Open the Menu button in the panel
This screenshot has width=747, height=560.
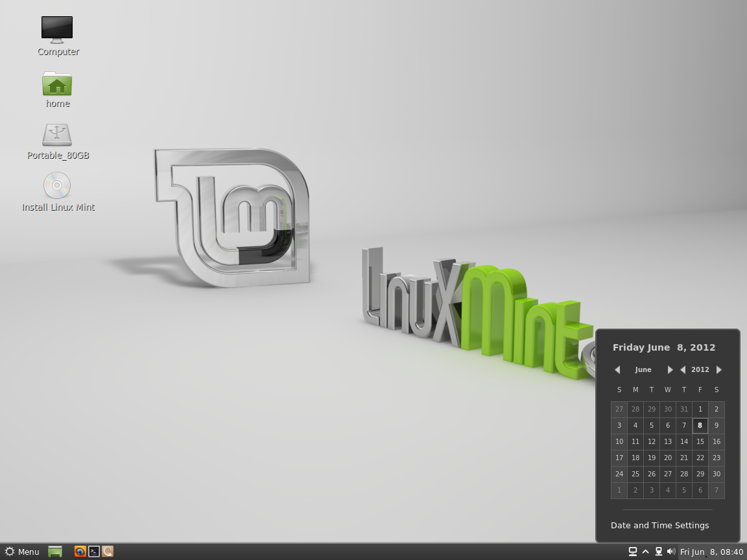(22, 552)
